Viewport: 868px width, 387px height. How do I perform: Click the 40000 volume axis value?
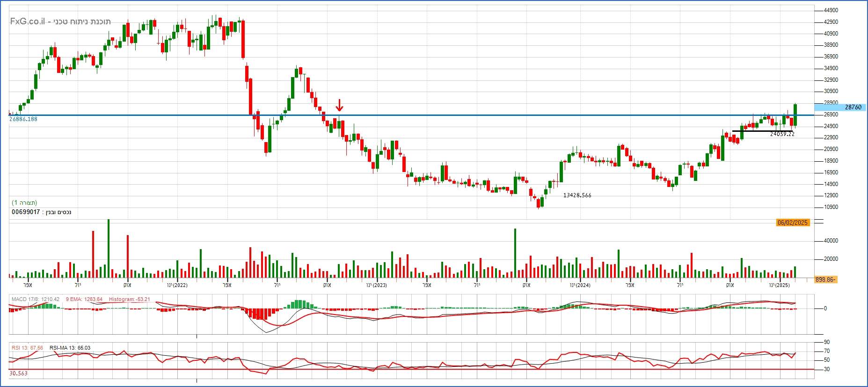[x=831, y=241]
